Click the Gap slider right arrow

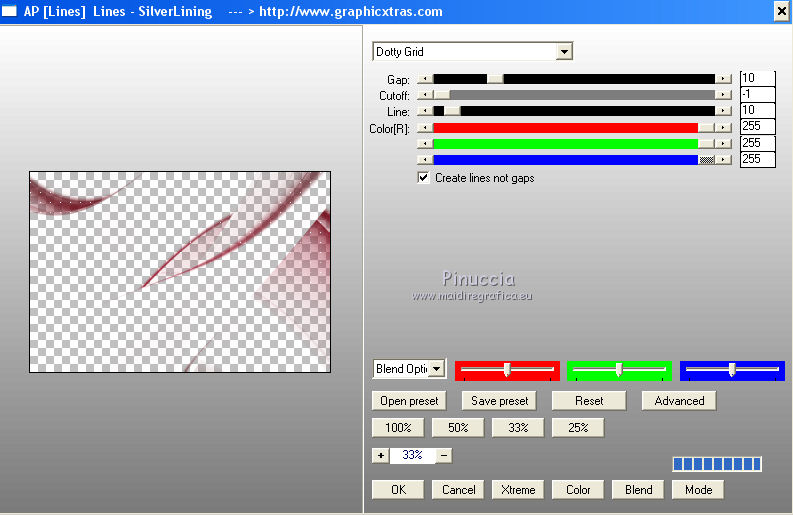coord(724,79)
